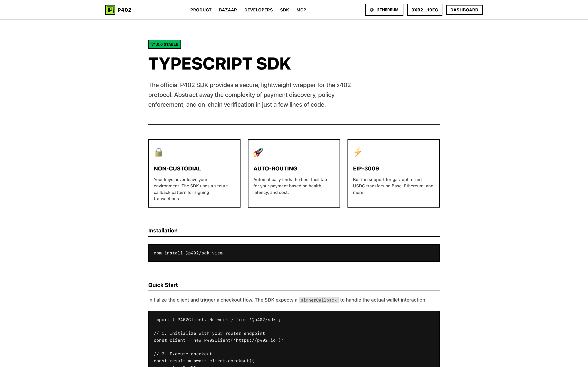The image size is (588, 367).
Task: Click the Dashboard button
Action: coord(464,10)
